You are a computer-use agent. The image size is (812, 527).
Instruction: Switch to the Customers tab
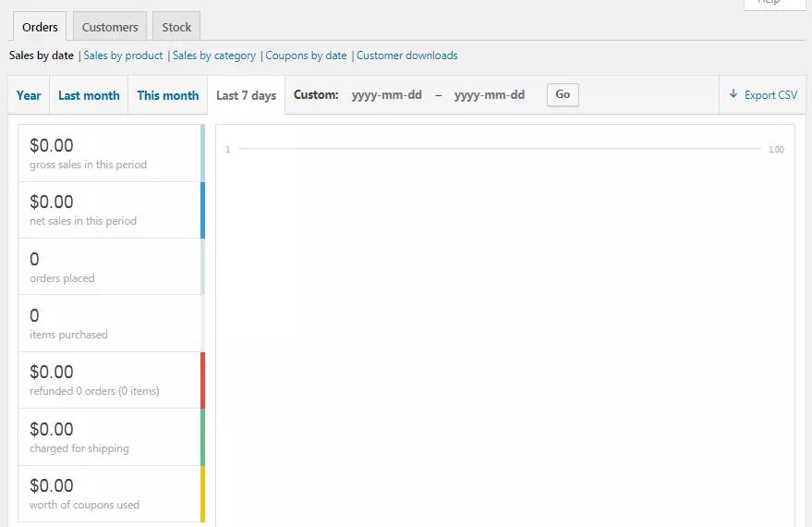(110, 27)
